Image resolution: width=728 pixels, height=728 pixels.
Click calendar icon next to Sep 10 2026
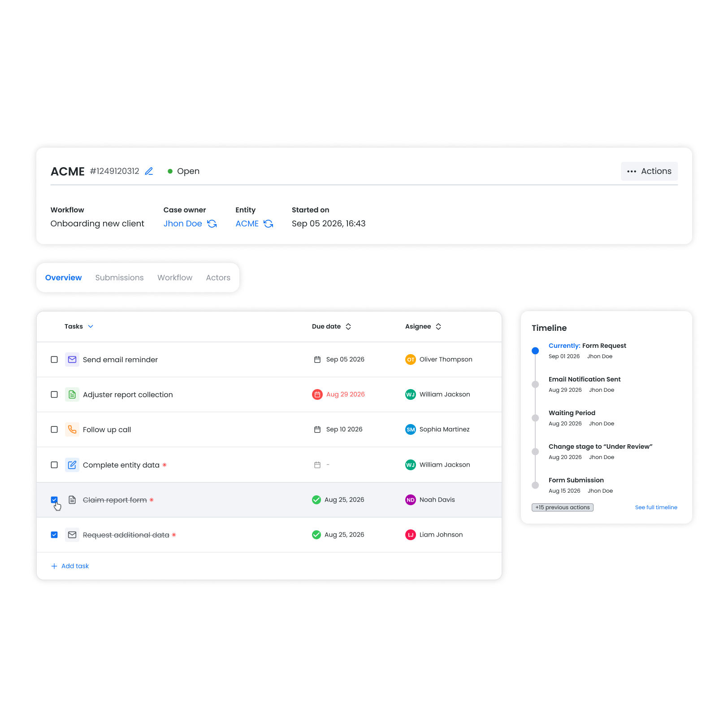click(317, 429)
